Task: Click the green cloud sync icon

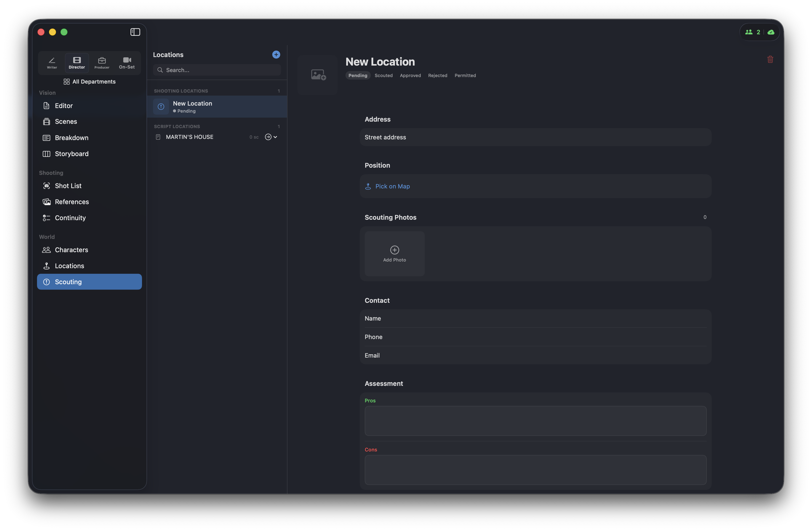Action: 771,32
